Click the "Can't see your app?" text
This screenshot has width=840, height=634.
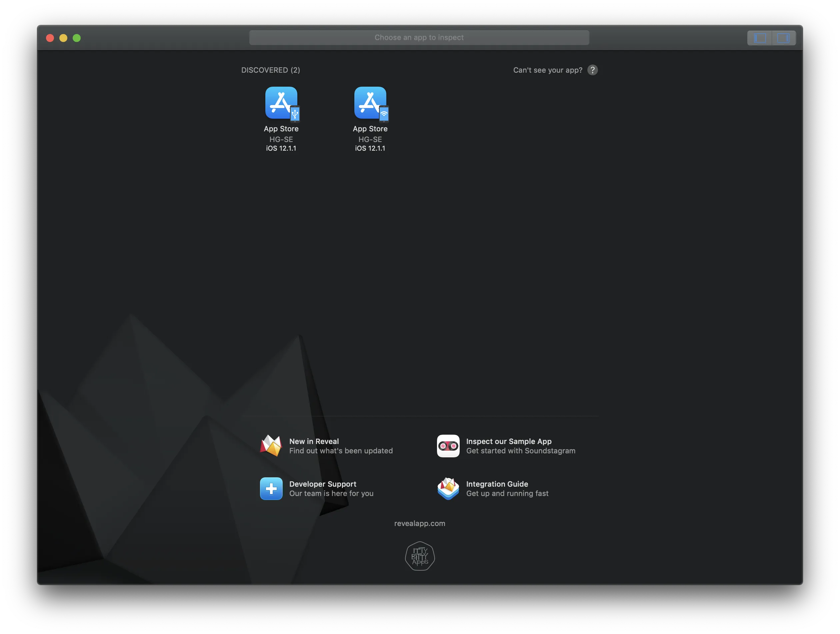coord(548,70)
